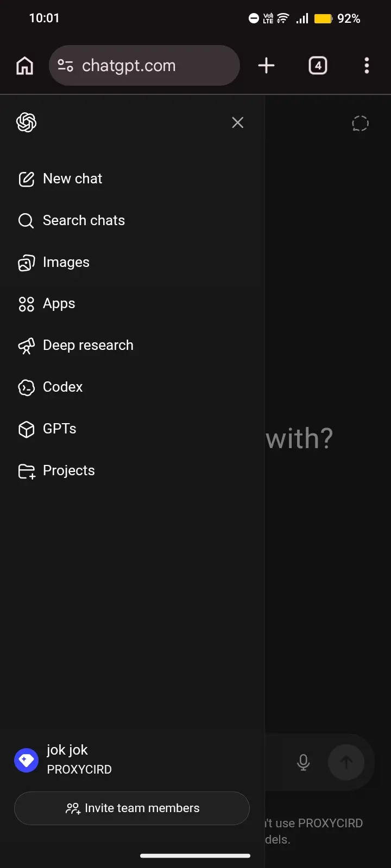Close the sidebar with the X icon
Viewport: 391px width, 868px height.
[x=237, y=123]
